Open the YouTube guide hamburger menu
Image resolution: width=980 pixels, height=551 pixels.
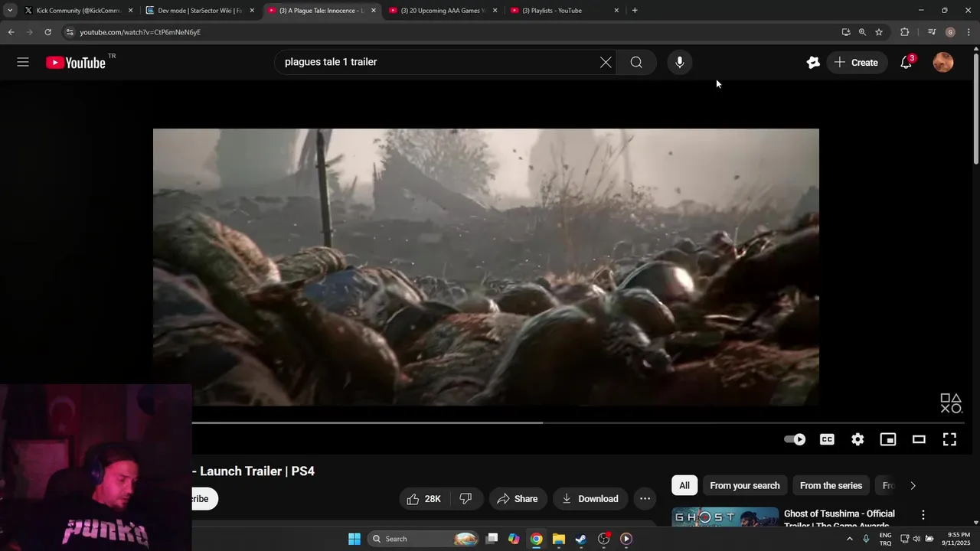(23, 62)
